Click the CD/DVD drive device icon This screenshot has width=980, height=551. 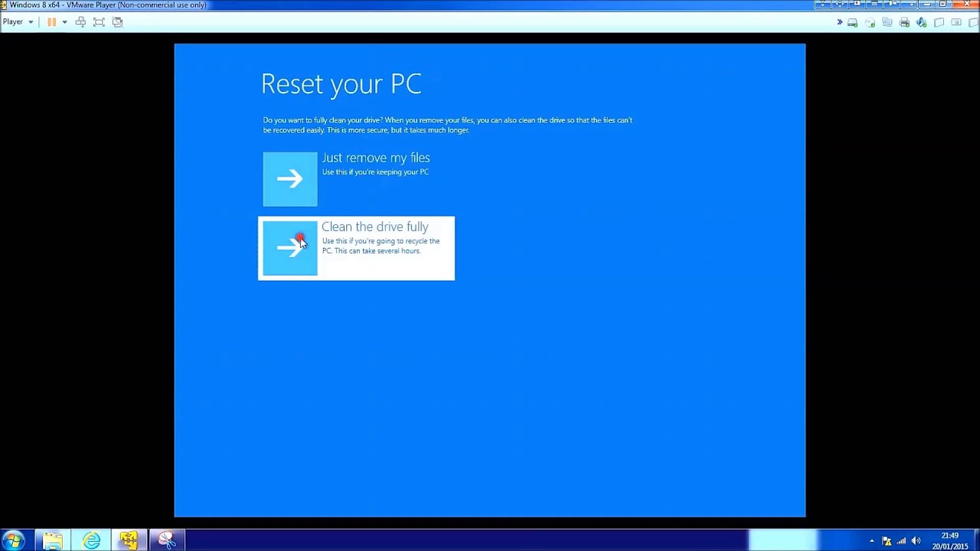(870, 22)
